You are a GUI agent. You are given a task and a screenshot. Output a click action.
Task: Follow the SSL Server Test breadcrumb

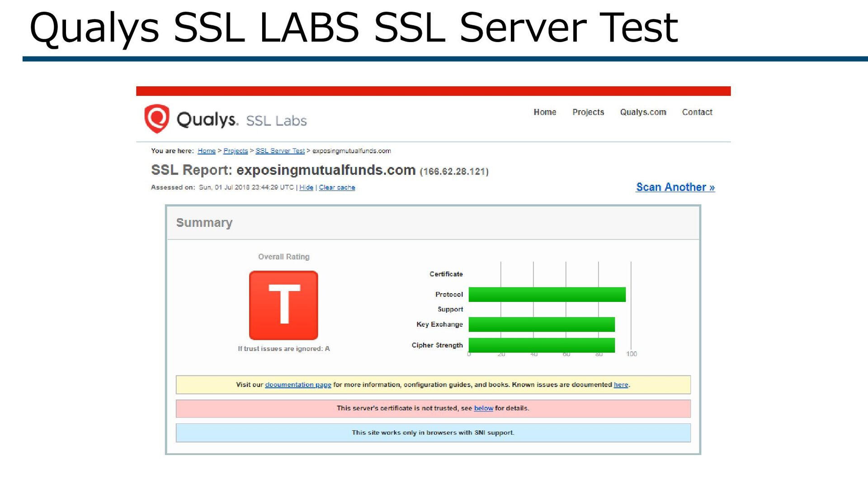(280, 151)
